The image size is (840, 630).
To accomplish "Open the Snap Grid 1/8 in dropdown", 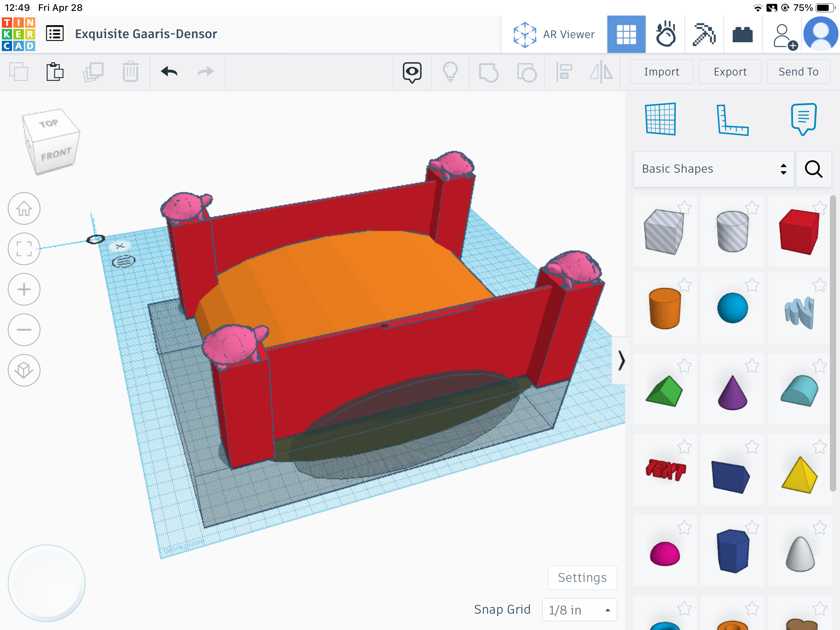I will pos(579,610).
